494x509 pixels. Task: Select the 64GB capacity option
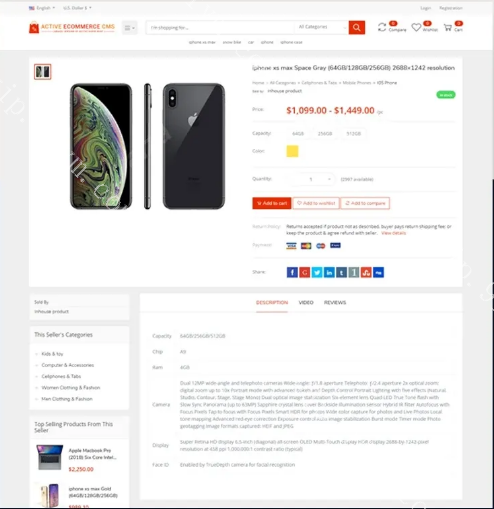pyautogui.click(x=298, y=133)
